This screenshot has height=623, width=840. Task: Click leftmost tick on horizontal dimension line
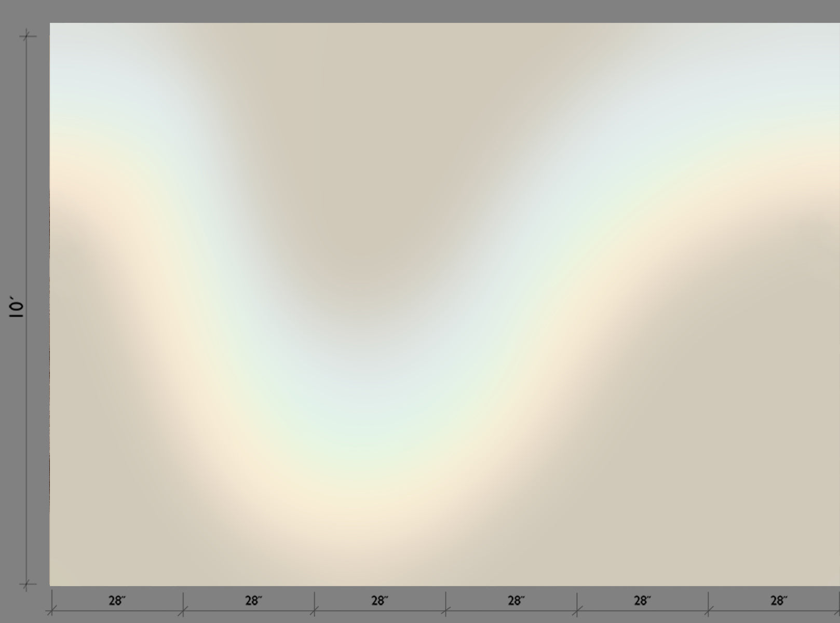click(51, 611)
